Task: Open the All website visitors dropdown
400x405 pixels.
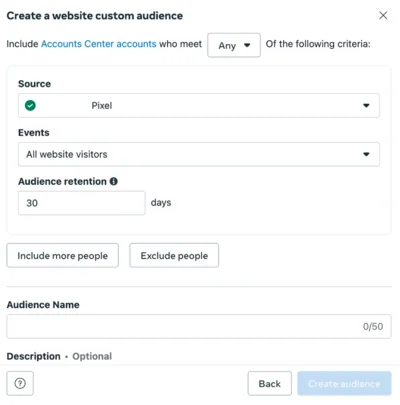Action: pyautogui.click(x=199, y=154)
